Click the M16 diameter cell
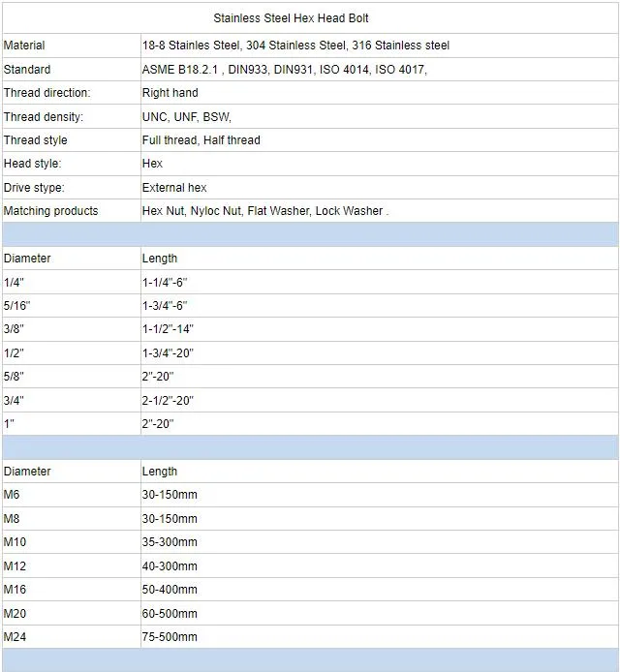Image resolution: width=620 pixels, height=672 pixels. pos(15,590)
